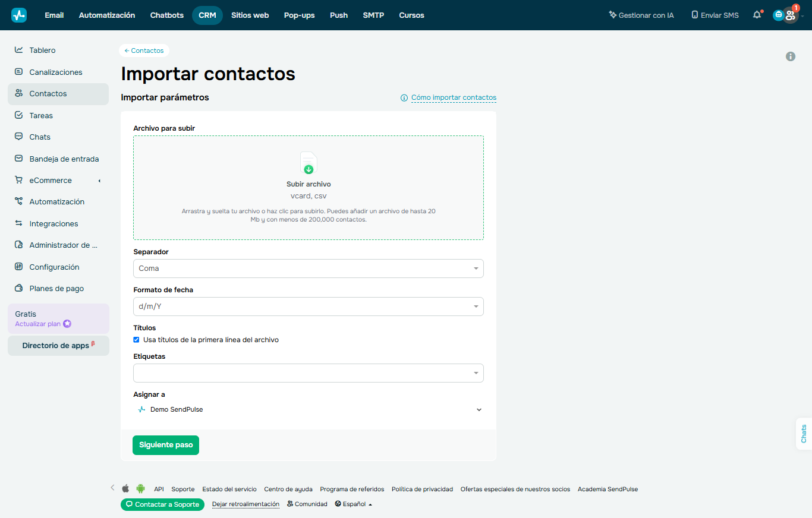The image size is (812, 518).
Task: Click the eCommerce cart icon
Action: pyautogui.click(x=19, y=180)
